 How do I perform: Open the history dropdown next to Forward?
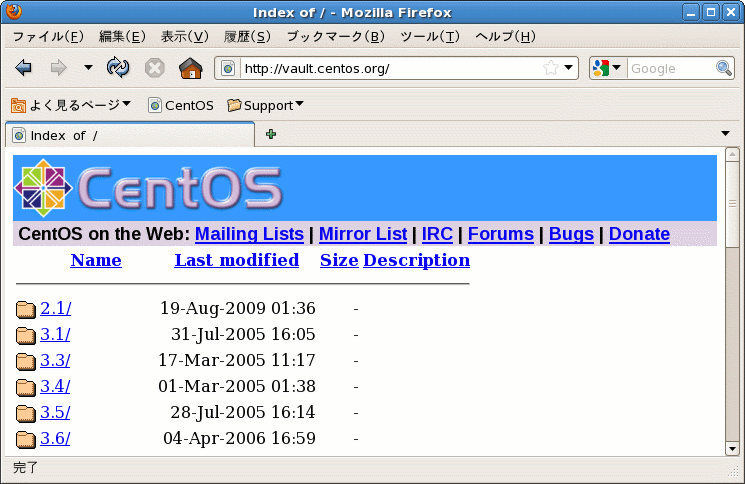pos(88,68)
